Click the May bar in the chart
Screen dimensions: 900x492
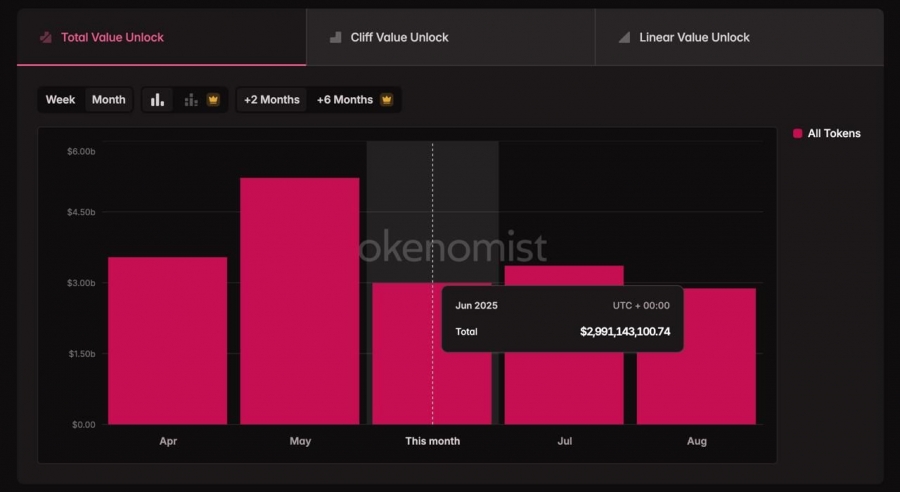coord(300,301)
